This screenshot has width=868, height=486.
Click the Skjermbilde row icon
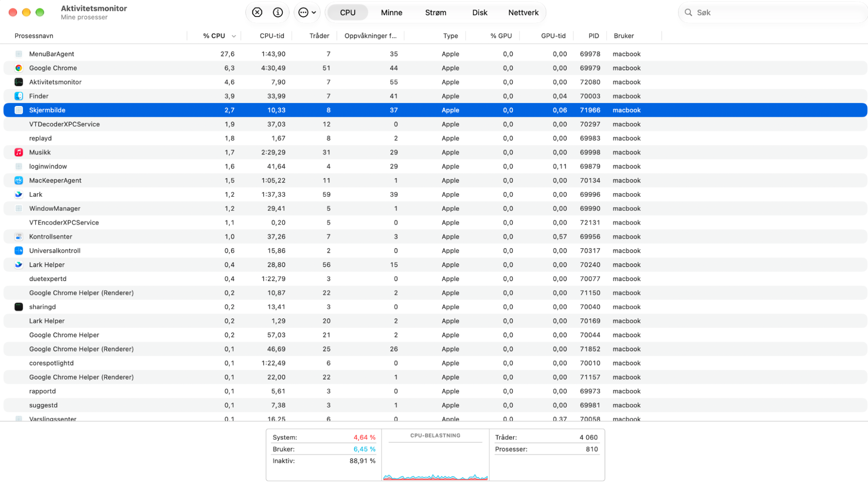coord(19,110)
